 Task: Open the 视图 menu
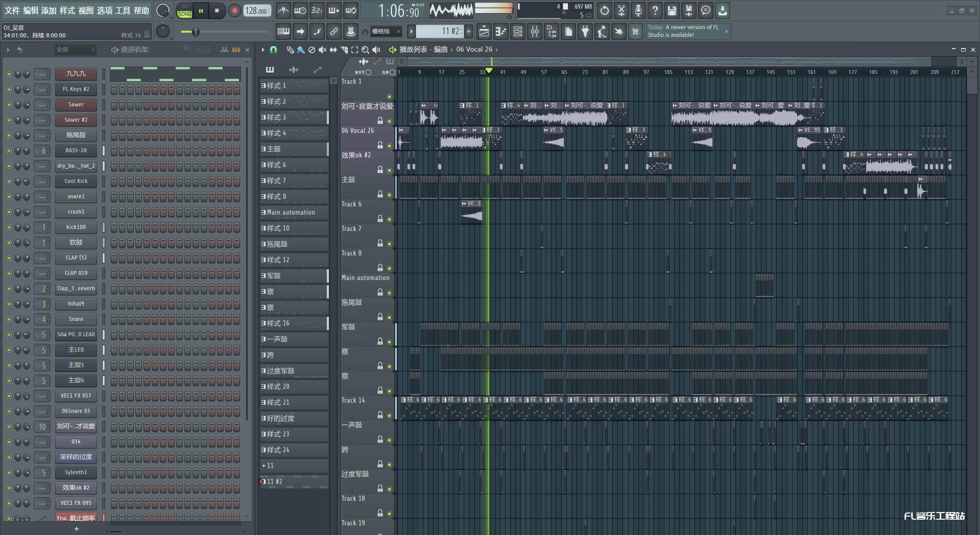pos(86,10)
